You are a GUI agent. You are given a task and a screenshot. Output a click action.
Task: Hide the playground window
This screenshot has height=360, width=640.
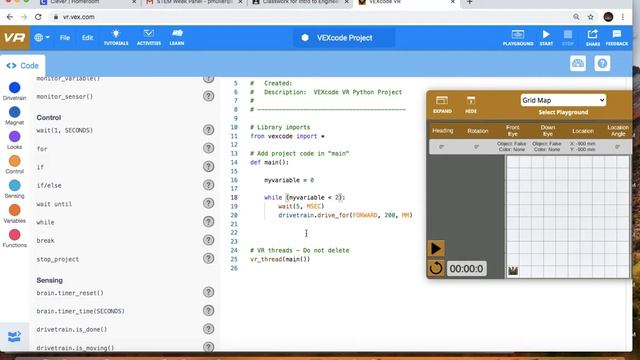point(471,104)
